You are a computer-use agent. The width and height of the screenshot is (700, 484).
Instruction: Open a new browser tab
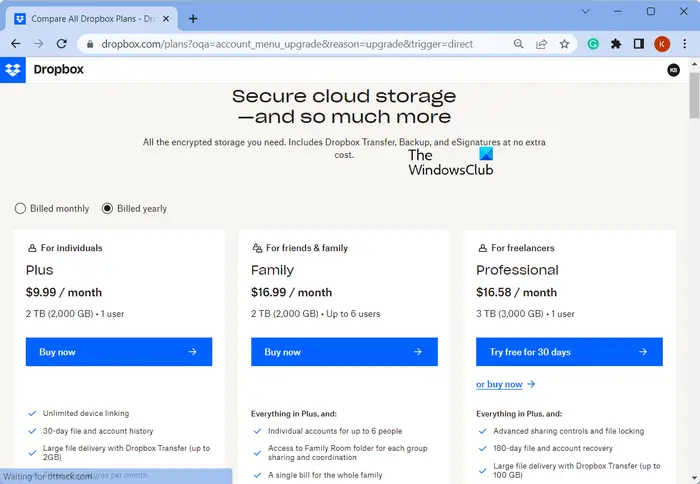click(193, 19)
